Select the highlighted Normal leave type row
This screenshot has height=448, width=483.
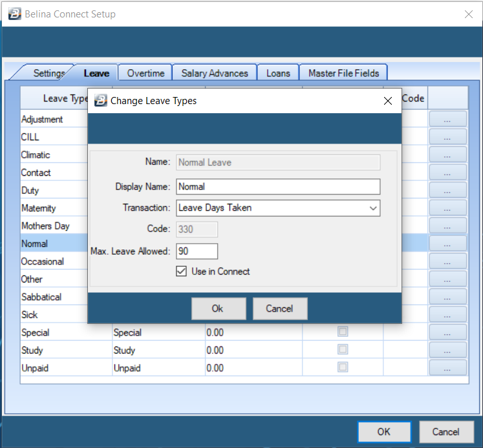(54, 243)
